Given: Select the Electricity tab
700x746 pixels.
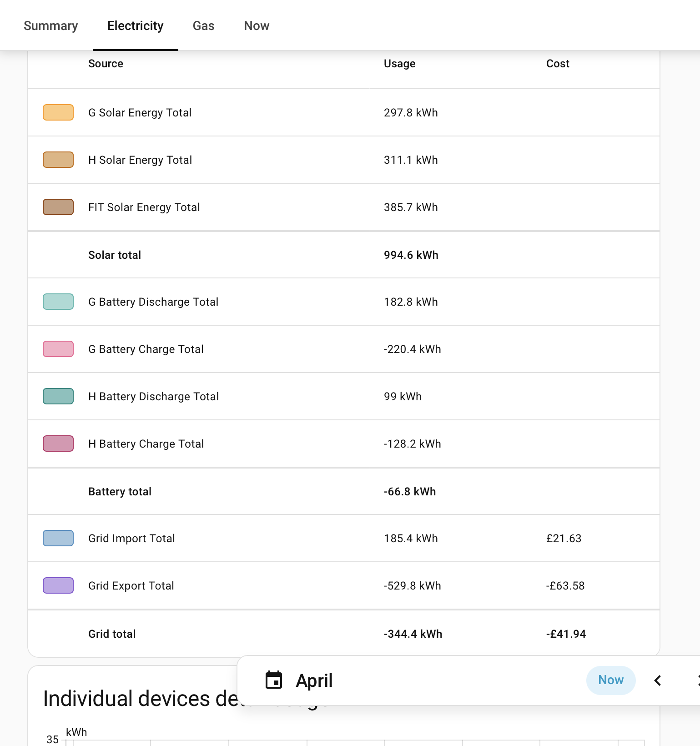Looking at the screenshot, I should click(x=136, y=25).
